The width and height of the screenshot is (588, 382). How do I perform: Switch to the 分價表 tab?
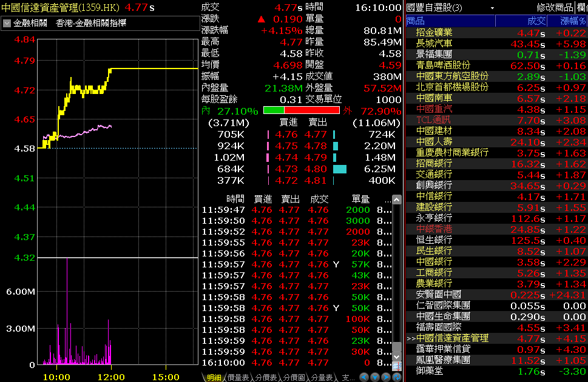(266, 378)
